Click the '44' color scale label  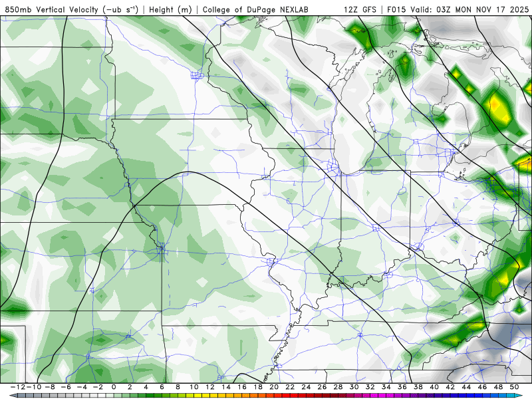coord(466,387)
